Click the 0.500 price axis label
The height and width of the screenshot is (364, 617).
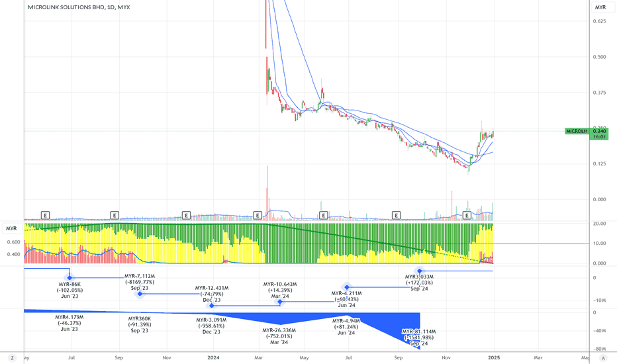click(x=599, y=57)
